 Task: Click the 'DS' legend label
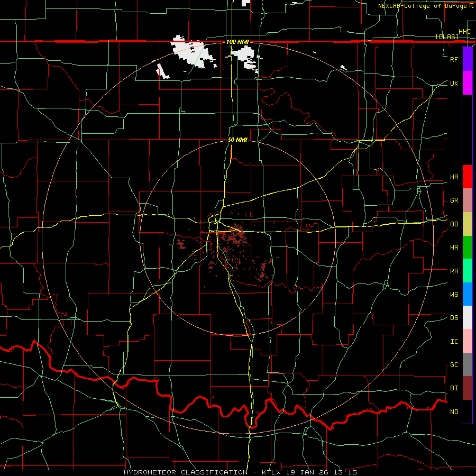[x=454, y=318]
